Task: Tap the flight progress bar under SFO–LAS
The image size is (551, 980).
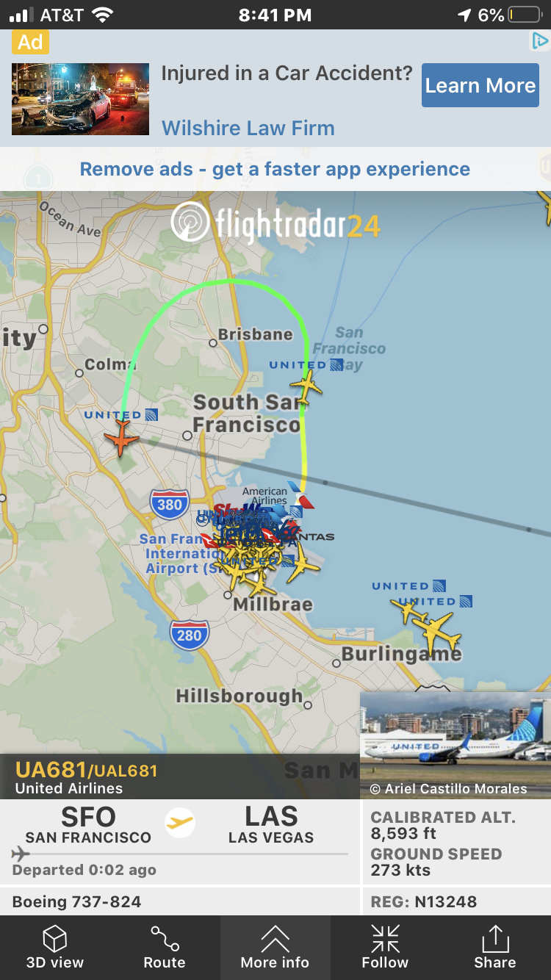Action: tap(180, 854)
